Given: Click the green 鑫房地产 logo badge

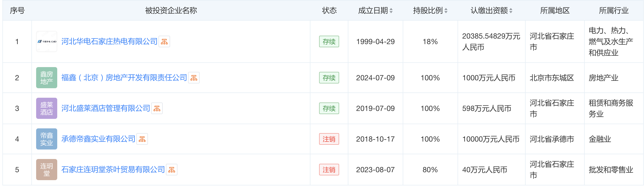Looking at the screenshot, I should 47,78.
